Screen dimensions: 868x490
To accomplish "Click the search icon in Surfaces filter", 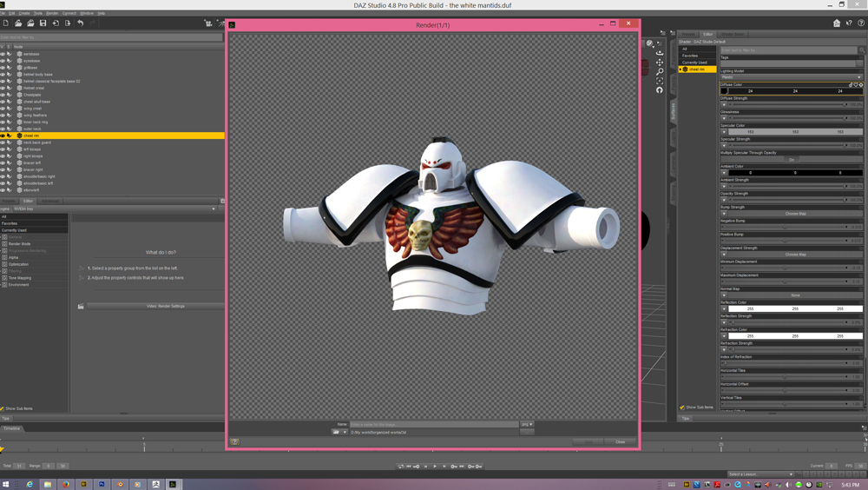I will (x=860, y=50).
